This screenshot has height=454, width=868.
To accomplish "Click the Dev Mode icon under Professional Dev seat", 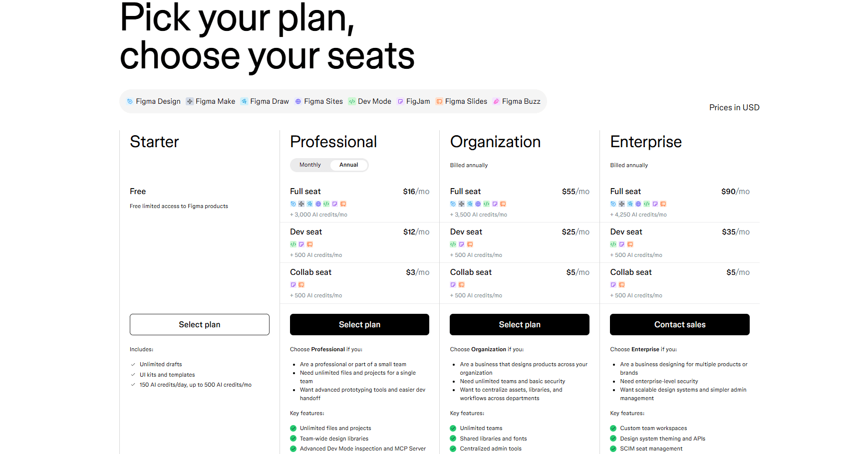I will tap(293, 244).
